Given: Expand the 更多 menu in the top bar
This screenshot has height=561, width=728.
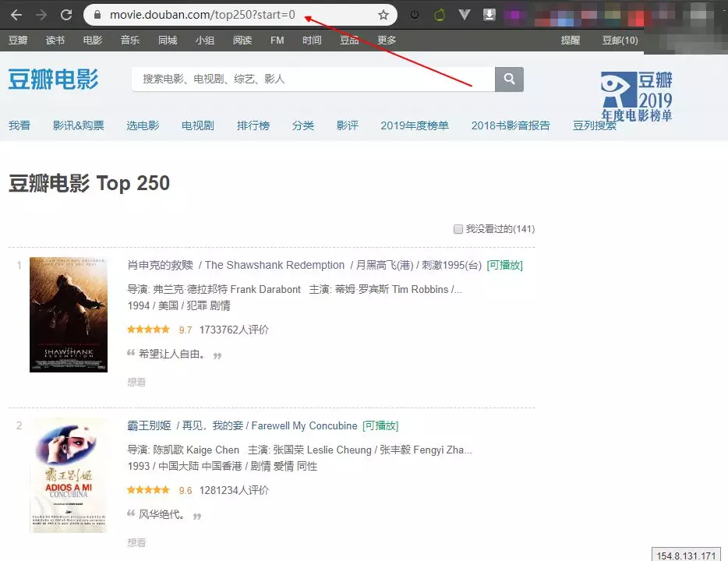Looking at the screenshot, I should click(387, 41).
